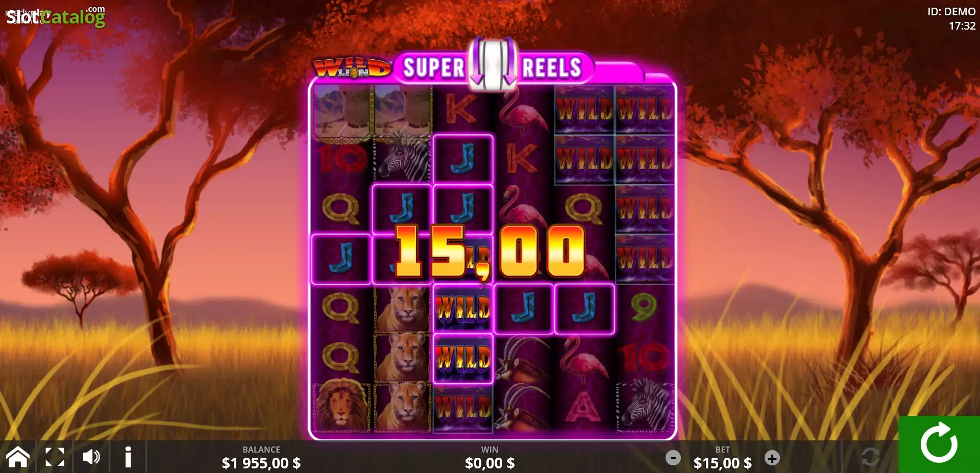Click the WIN $0,00 display
This screenshot has width=980, height=473.
coord(489,458)
